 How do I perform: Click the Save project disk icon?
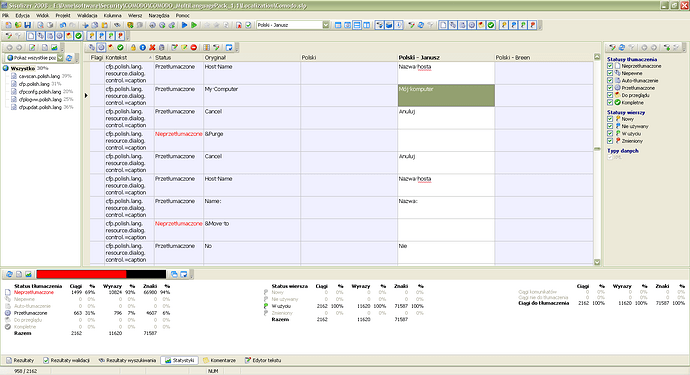(x=27, y=25)
